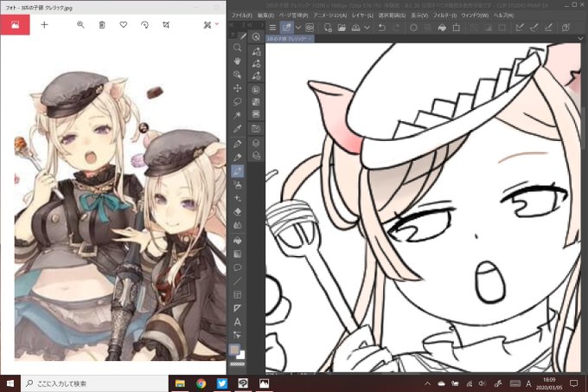Click Rotate icon in Photos app
Screen dimensions: 588x392
[144, 25]
